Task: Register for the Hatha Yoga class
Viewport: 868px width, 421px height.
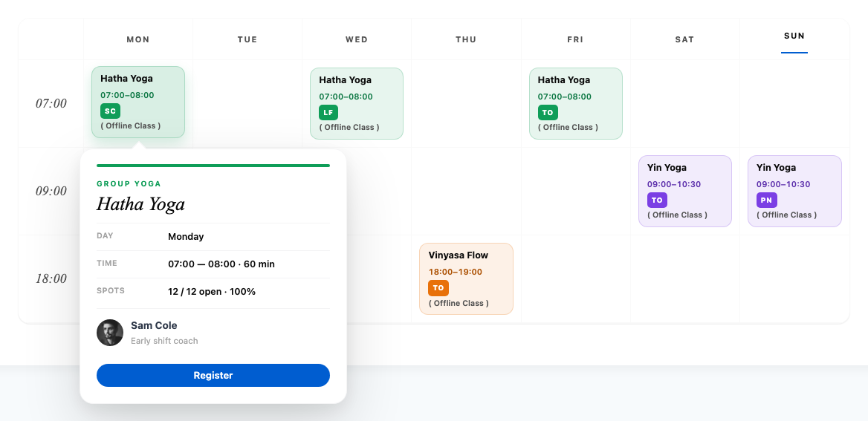Action: point(213,375)
